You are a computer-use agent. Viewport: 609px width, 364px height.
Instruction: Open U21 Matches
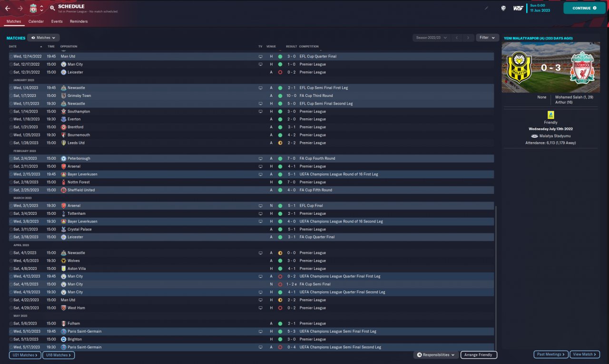pyautogui.click(x=25, y=355)
